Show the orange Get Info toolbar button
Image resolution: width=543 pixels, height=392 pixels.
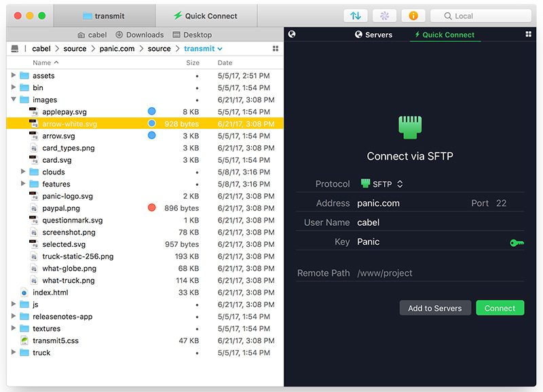[x=413, y=16]
